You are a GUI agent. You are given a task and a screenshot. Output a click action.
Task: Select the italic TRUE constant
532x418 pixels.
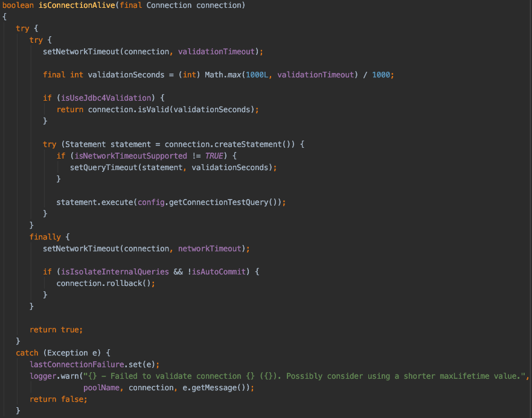(x=214, y=156)
